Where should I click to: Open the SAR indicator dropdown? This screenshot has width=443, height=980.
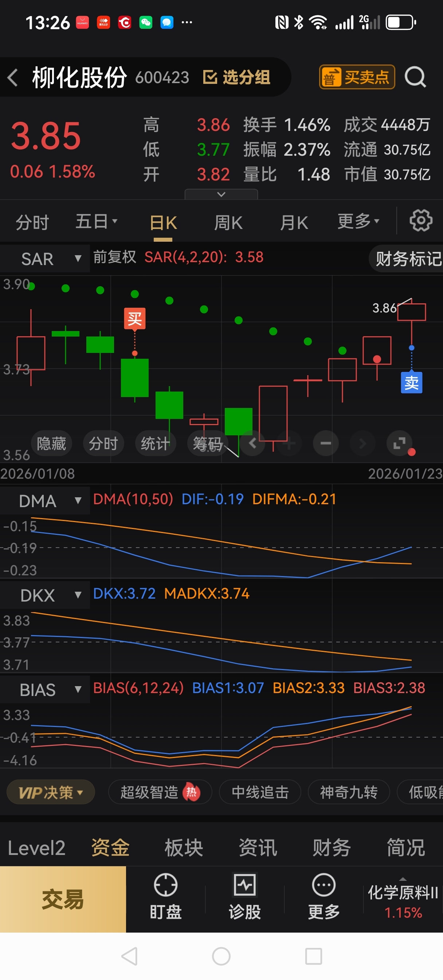click(45, 259)
